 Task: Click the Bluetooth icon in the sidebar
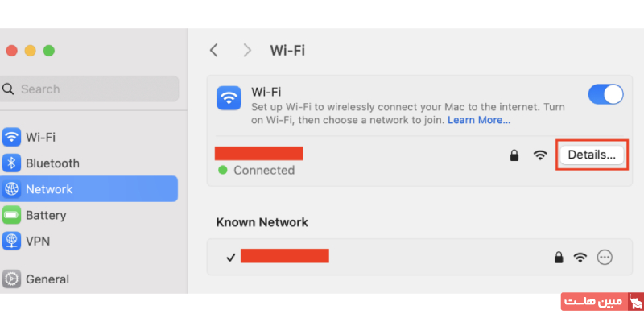(x=12, y=163)
